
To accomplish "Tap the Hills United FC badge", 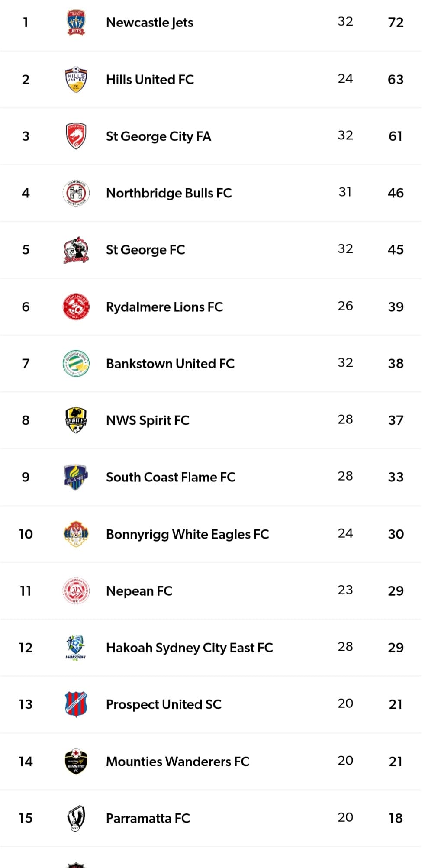I will 76,80.
